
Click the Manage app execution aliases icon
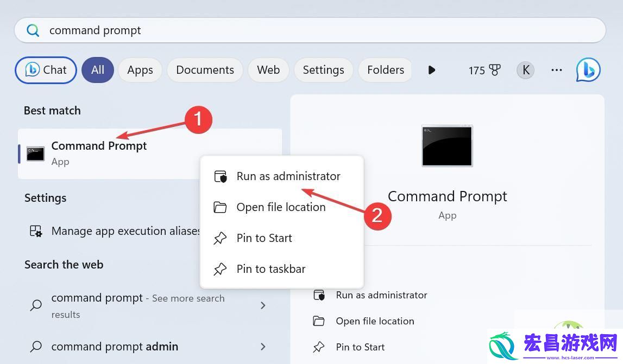[36, 231]
